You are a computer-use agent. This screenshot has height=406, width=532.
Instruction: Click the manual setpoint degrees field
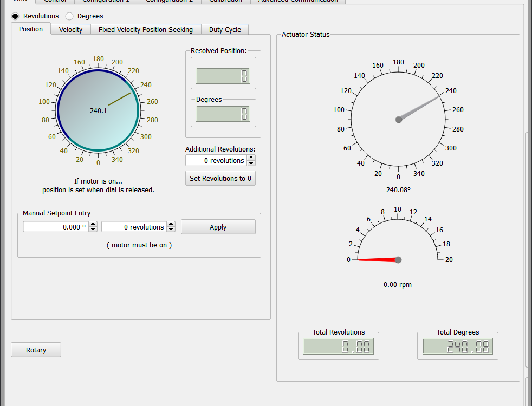point(56,227)
